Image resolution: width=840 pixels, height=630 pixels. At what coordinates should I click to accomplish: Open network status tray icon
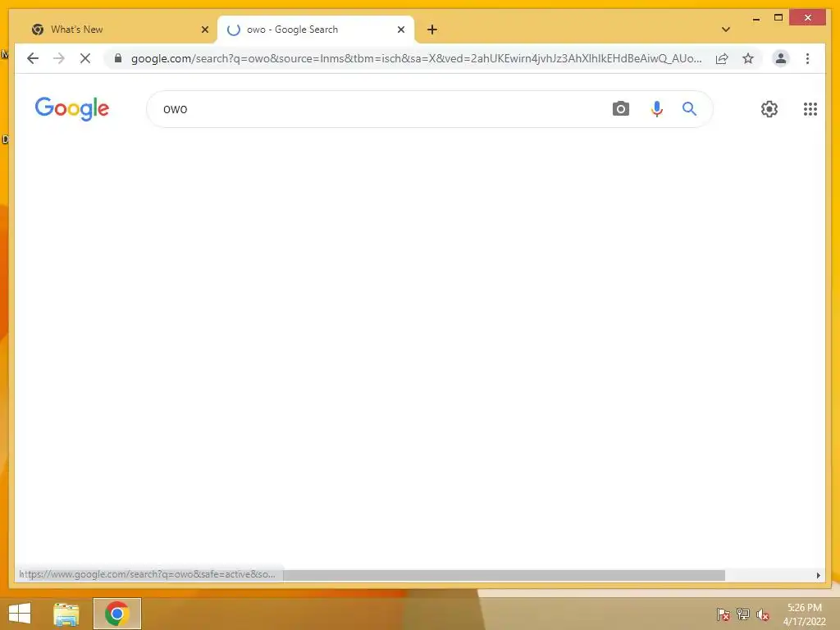743,614
